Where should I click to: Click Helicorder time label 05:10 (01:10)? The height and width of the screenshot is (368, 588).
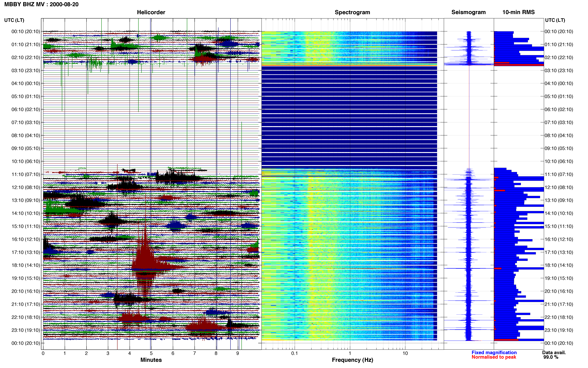click(x=26, y=96)
